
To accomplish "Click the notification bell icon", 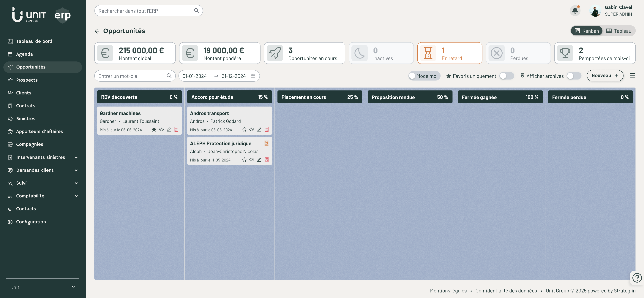I will [575, 11].
